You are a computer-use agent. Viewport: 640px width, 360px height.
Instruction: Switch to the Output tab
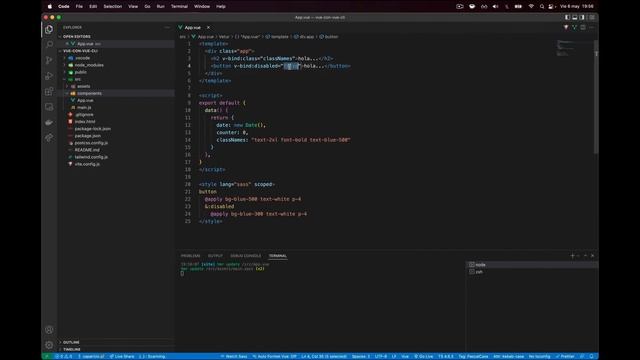click(x=215, y=256)
